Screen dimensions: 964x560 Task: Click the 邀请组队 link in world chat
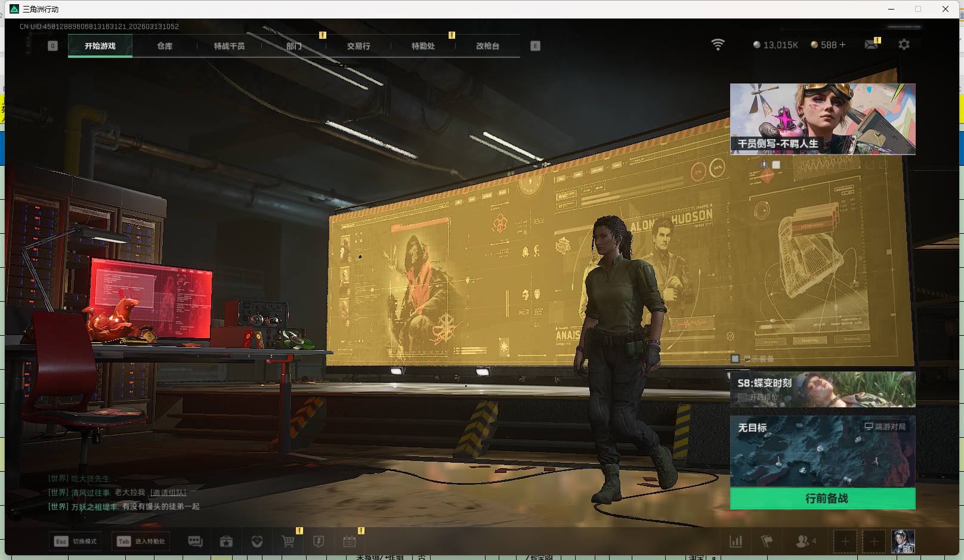[x=168, y=492]
